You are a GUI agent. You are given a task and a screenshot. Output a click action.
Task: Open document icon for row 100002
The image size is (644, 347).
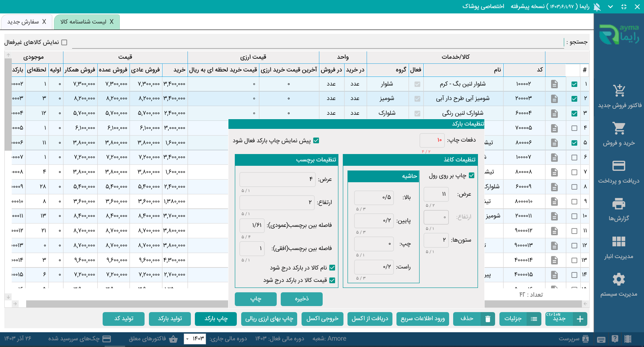point(554,84)
